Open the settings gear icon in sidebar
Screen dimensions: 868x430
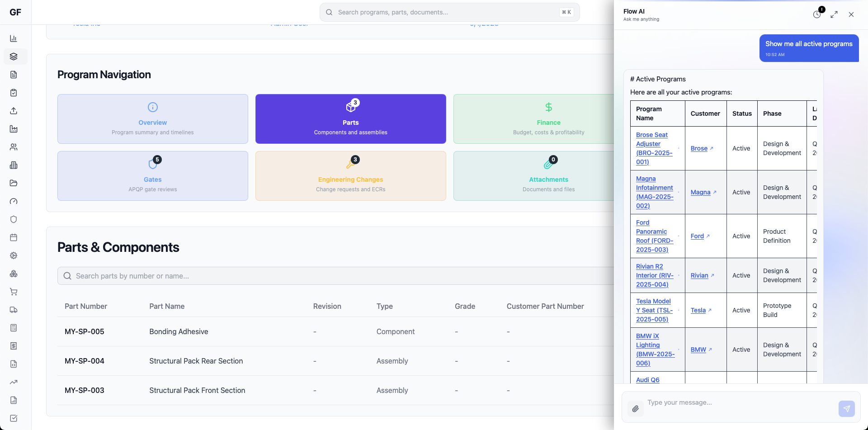(x=14, y=255)
